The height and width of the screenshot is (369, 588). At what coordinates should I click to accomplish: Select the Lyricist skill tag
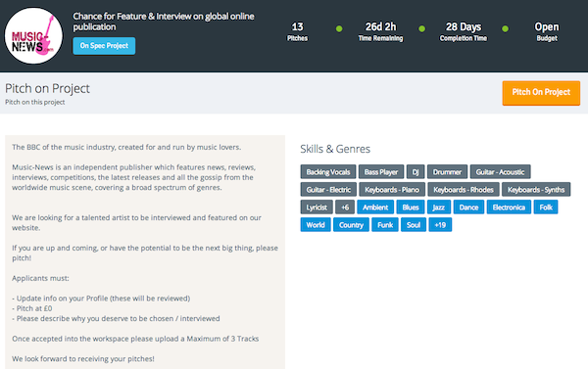point(317,208)
